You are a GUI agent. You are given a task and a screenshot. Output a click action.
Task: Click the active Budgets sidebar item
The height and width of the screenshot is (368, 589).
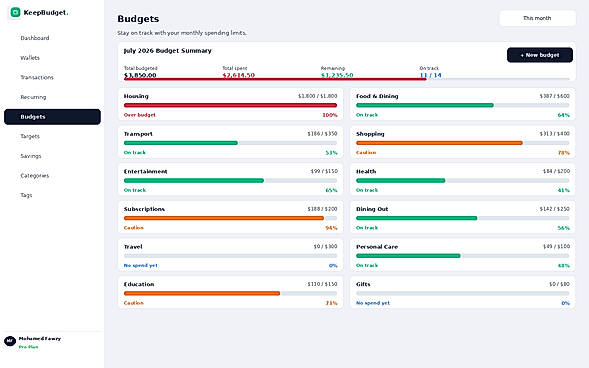pos(52,117)
